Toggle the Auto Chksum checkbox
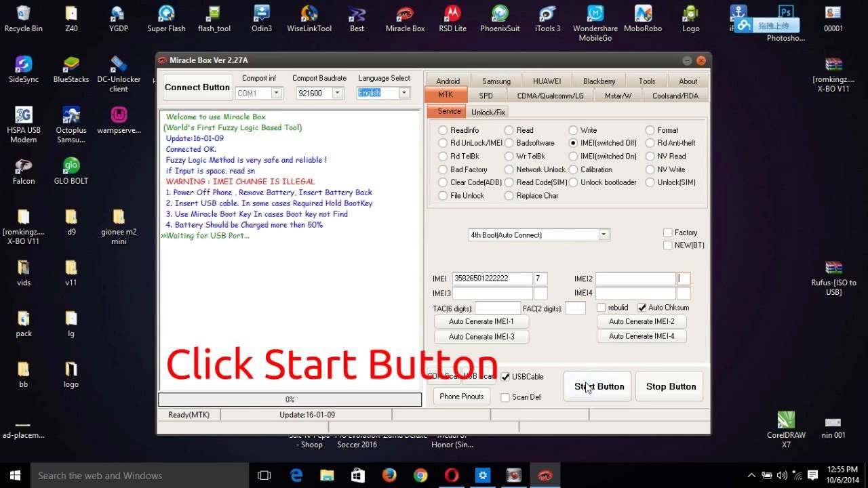 pyautogui.click(x=642, y=308)
